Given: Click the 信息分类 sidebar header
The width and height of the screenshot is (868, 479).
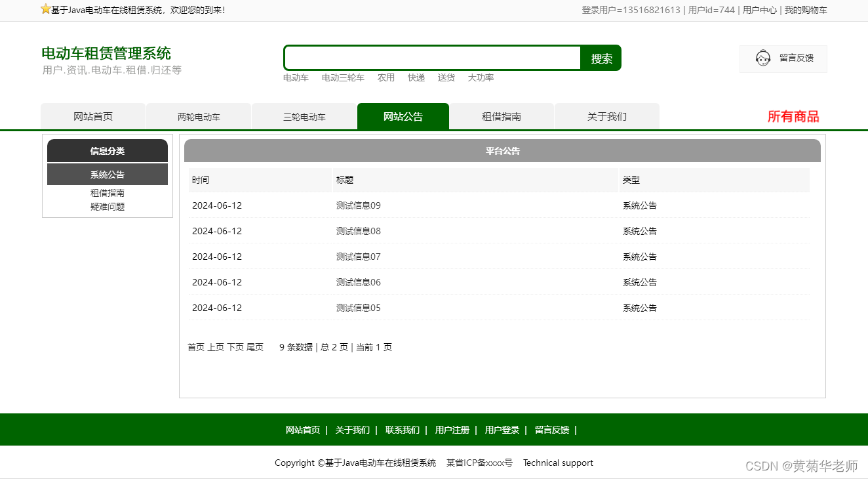Looking at the screenshot, I should pos(108,151).
